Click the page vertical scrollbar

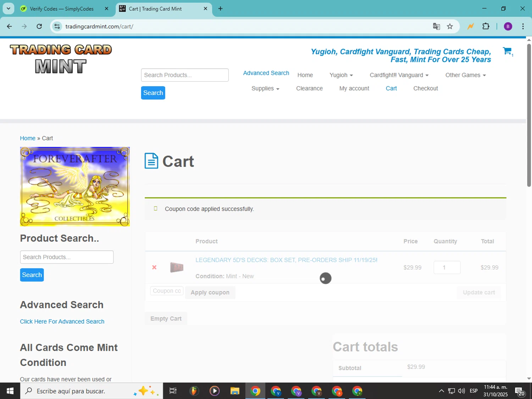(529, 115)
